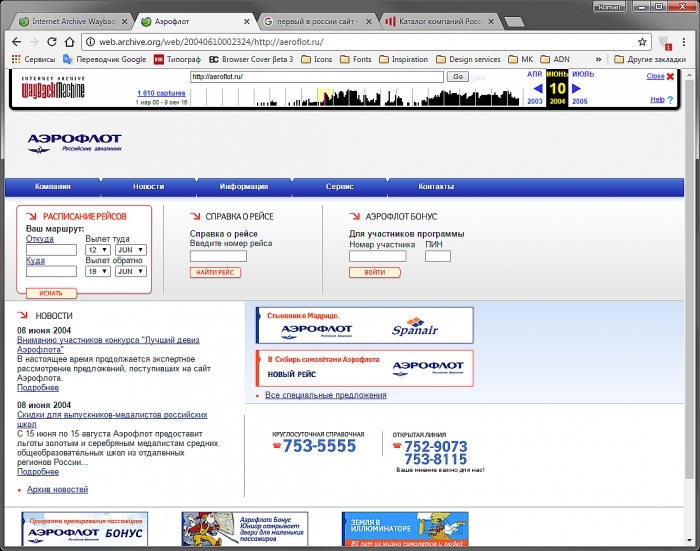Click the shield extension icon in toolbar
700x551 pixels.
point(665,42)
